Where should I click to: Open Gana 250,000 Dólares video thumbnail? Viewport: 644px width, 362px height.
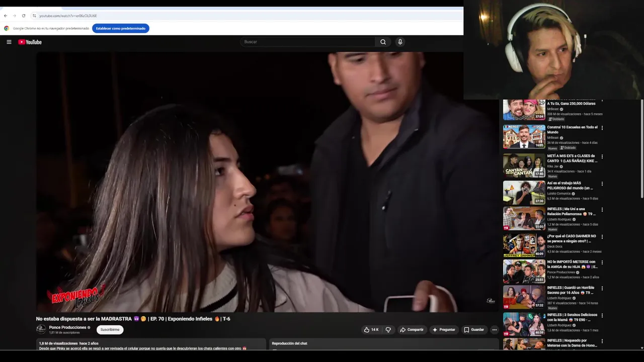[x=524, y=110]
